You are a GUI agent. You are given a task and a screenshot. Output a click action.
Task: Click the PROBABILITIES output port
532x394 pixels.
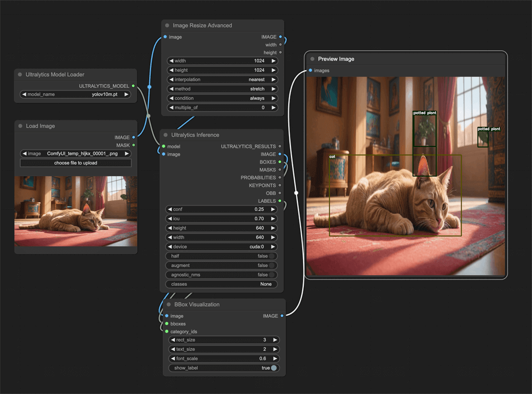tap(280, 177)
